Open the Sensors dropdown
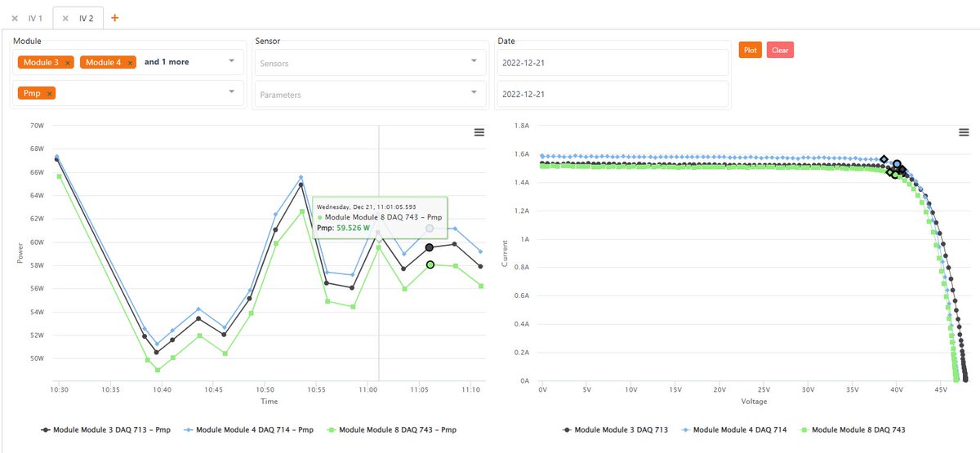The image size is (980, 453). 370,62
